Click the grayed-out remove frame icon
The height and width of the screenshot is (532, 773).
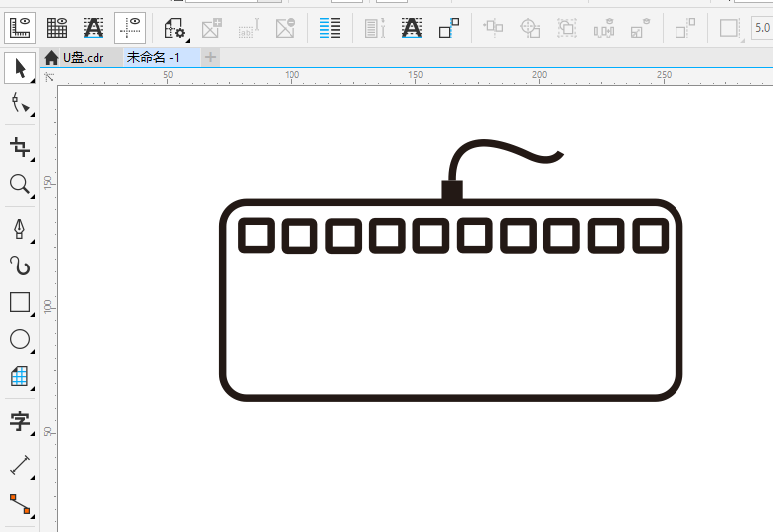click(x=286, y=28)
